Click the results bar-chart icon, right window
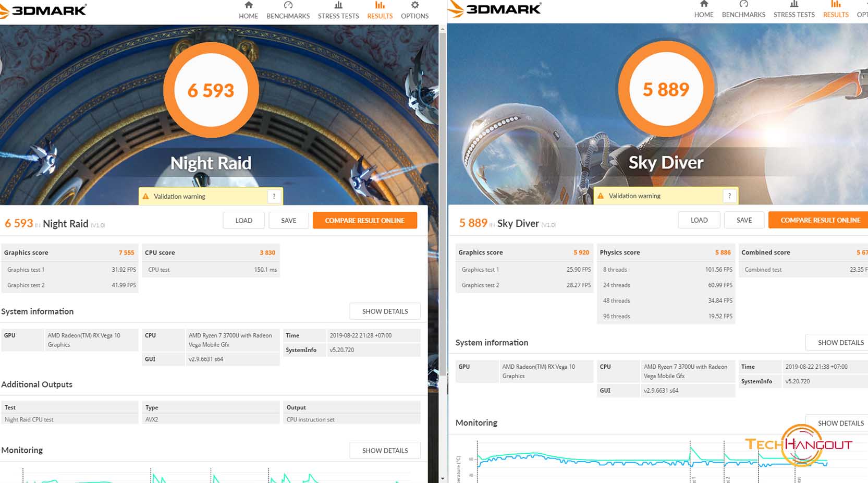 [836, 4]
